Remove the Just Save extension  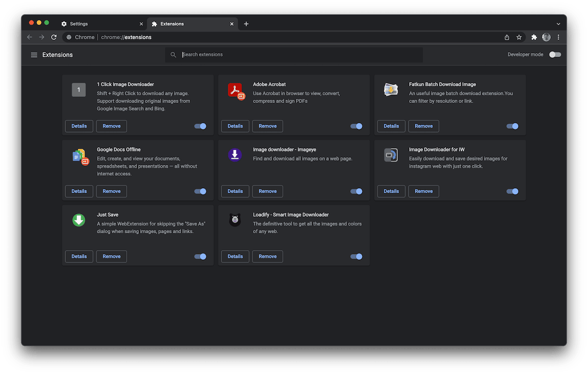112,256
